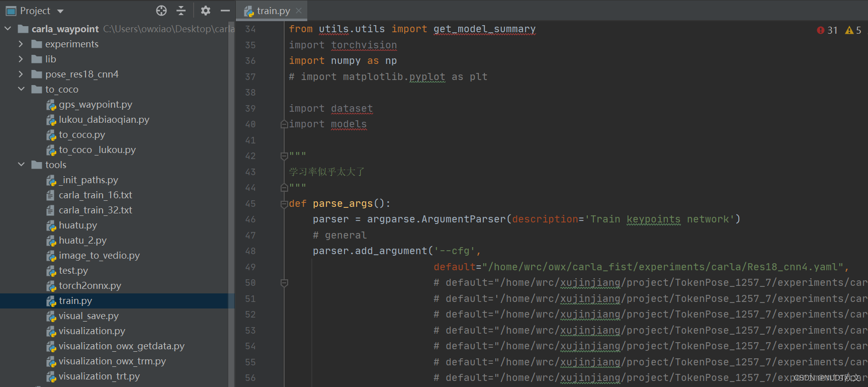Select torch2onnx.py file icon
Viewport: 868px width, 387px height.
coord(51,286)
